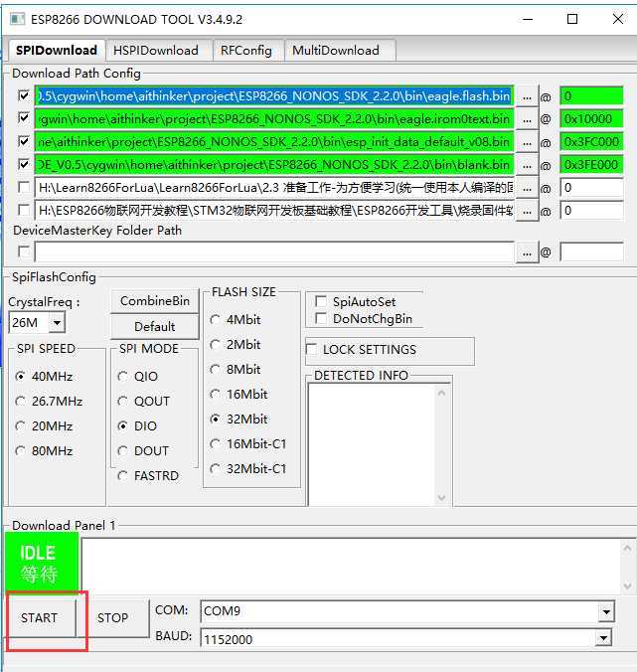Viewport: 637px width, 672px height.
Task: Choose QOUT SPI mode
Action: [122, 402]
